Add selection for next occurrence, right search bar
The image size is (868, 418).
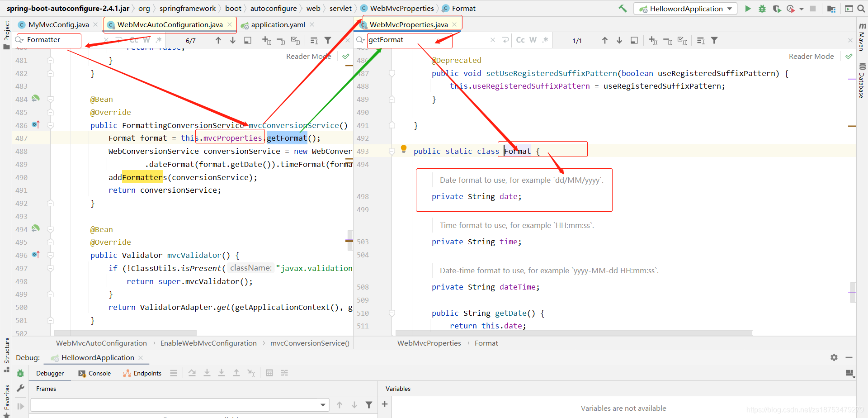pos(653,41)
